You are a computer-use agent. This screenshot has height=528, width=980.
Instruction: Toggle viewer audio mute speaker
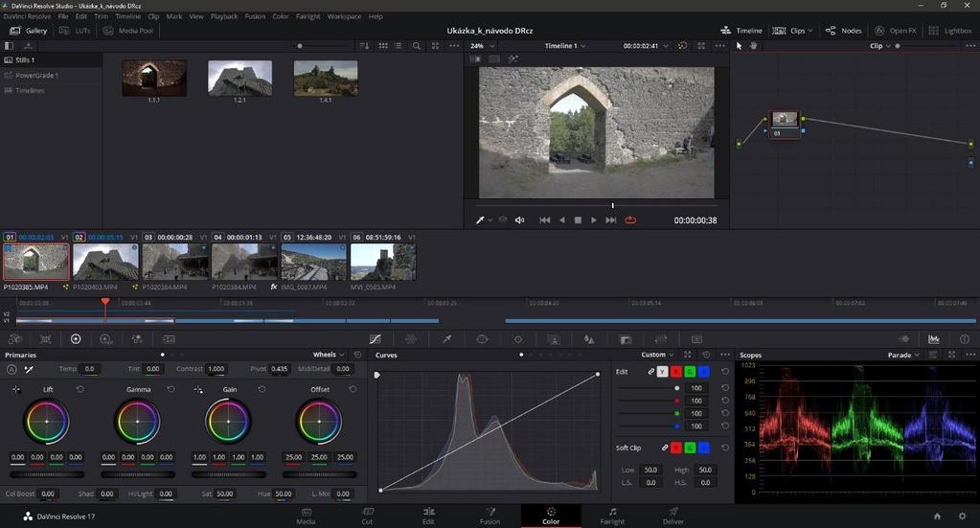[x=519, y=220]
